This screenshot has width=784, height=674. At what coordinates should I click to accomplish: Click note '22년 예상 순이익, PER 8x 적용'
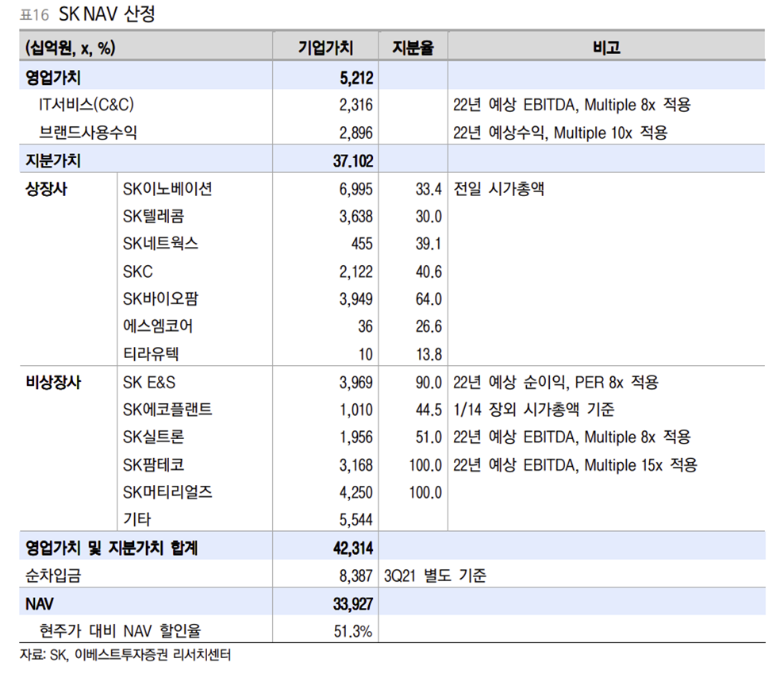coord(556,383)
